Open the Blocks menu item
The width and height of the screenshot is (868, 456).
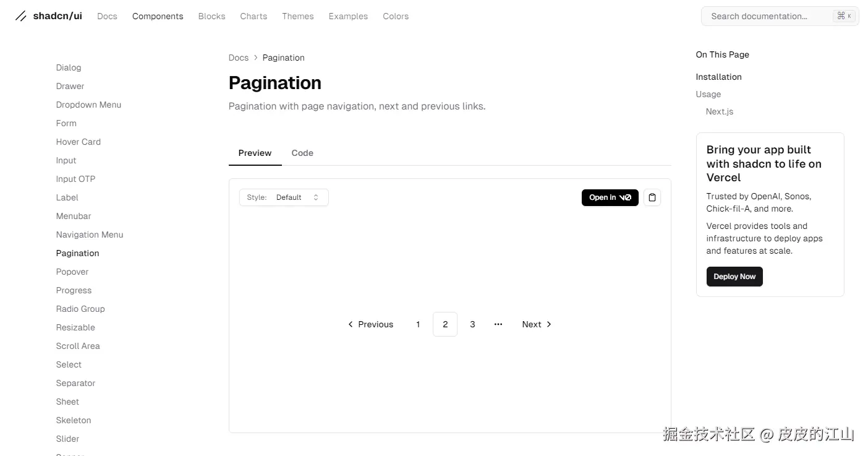coord(211,16)
